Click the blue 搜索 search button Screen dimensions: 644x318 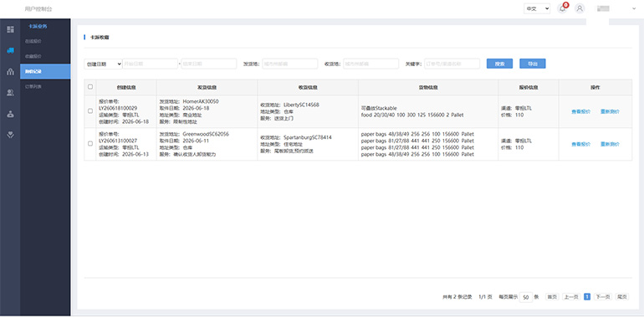[x=499, y=64]
